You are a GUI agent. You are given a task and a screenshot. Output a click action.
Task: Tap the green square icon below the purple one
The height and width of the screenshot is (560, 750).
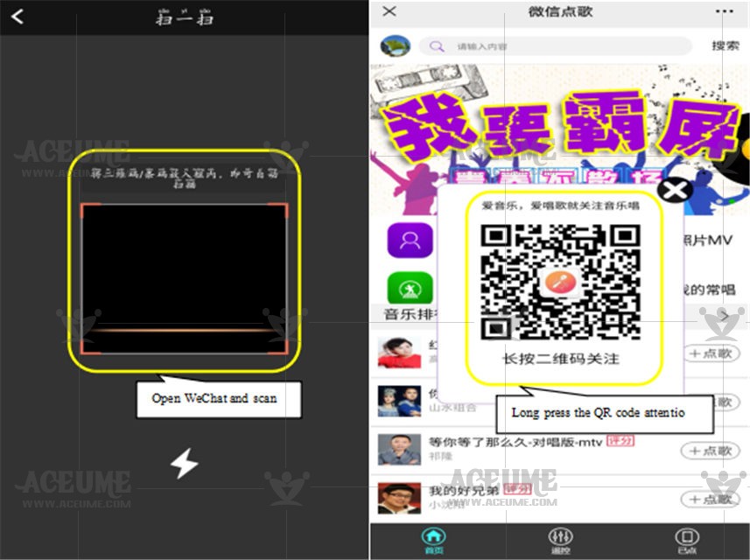[410, 288]
